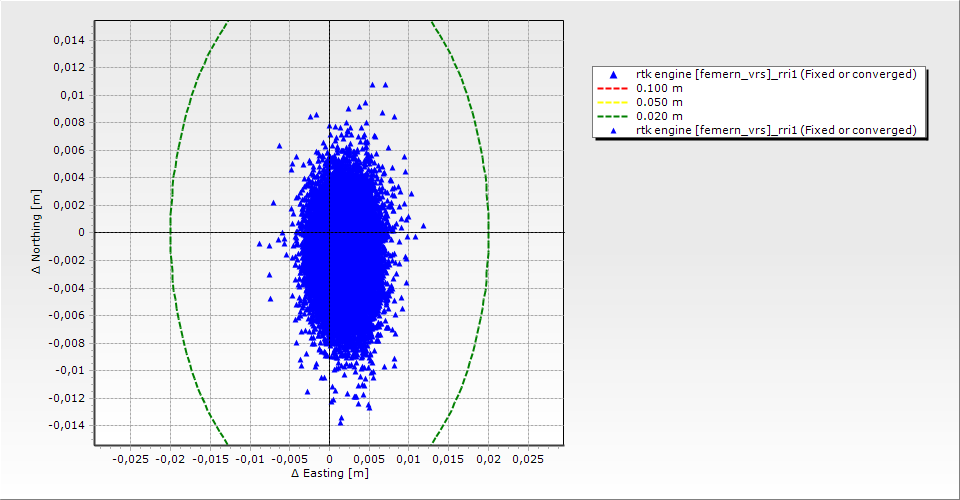
Task: Click the -0,025 tick label on Easting axis
Action: coord(130,458)
